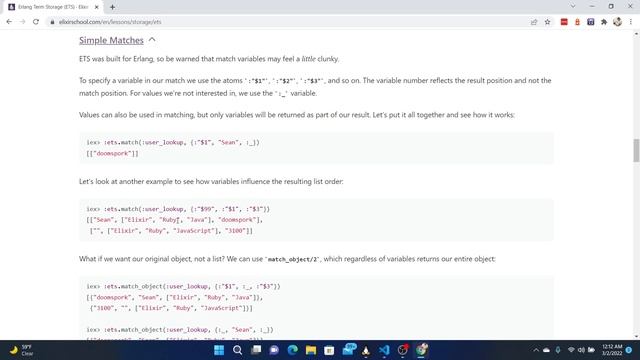Open the orange lantern extension icon
The width and height of the screenshot is (640, 360).
(577, 22)
